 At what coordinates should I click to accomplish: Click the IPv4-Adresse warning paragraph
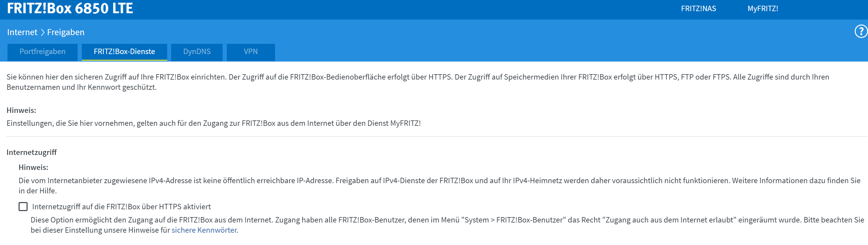point(438,181)
